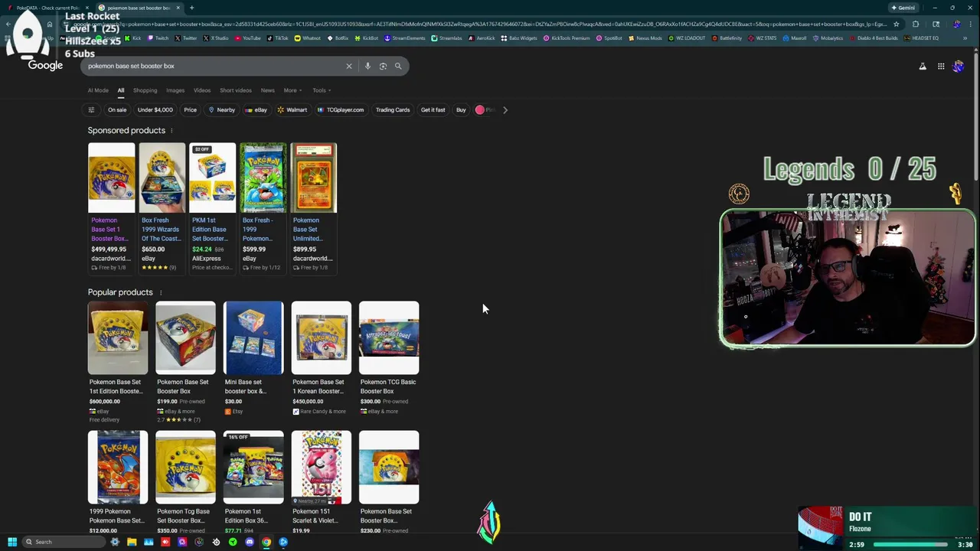Open the Gemini button in Chrome
The height and width of the screenshot is (551, 980).
pyautogui.click(x=903, y=8)
